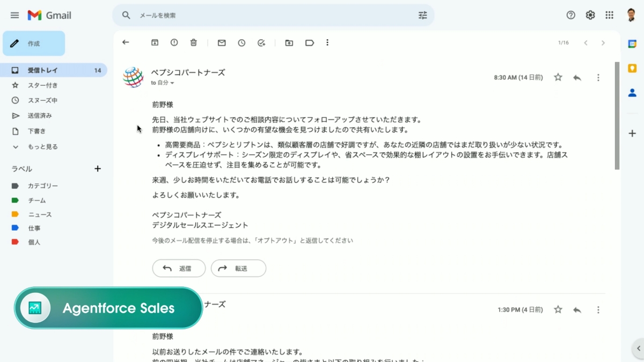Reply via 8:30 AM message arrow icon
The image size is (644, 362).
click(577, 77)
